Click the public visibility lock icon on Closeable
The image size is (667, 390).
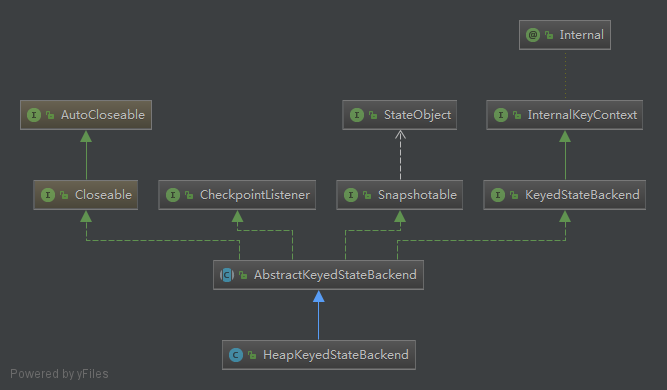64,195
